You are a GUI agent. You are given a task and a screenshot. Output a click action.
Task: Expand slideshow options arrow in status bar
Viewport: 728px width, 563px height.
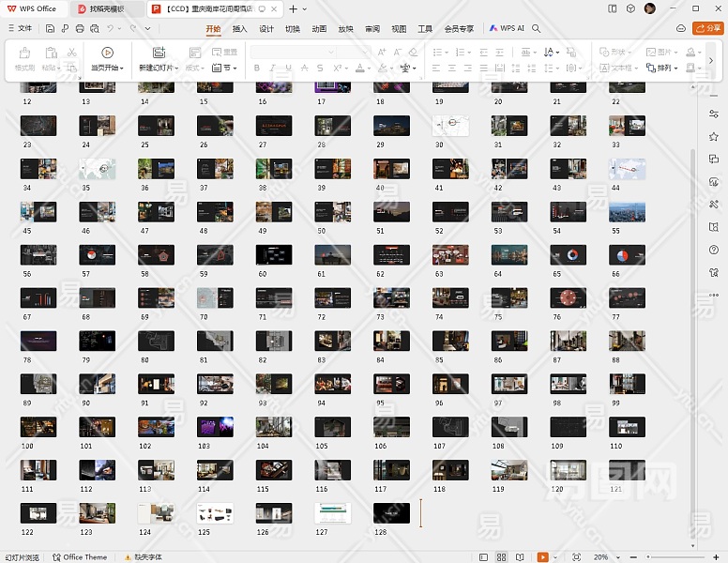click(554, 557)
